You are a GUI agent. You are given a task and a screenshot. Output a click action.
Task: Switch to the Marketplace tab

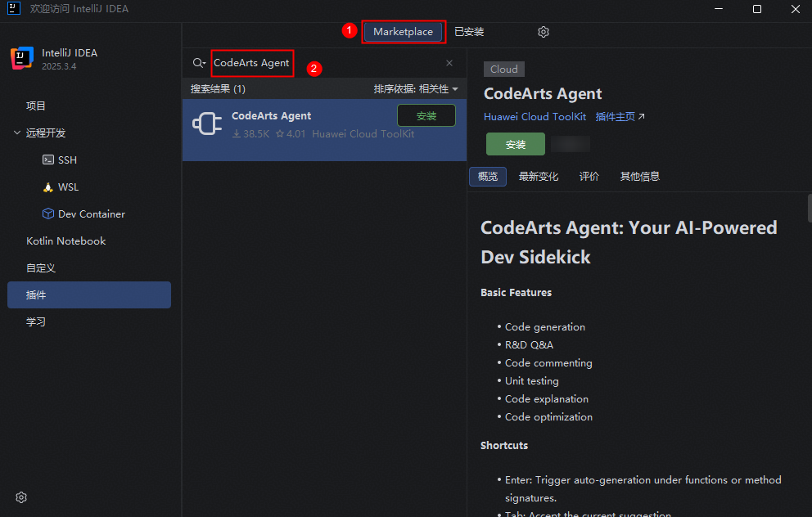pos(403,32)
